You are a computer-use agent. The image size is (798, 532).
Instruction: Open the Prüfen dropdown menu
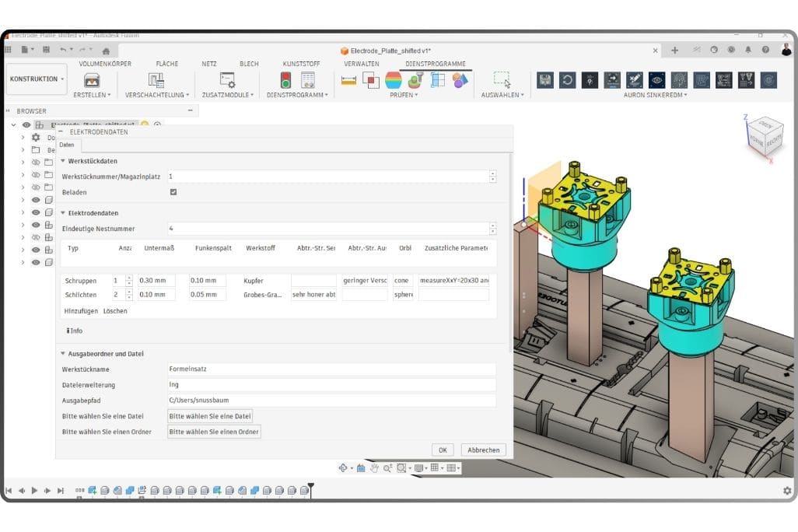pyautogui.click(x=404, y=95)
